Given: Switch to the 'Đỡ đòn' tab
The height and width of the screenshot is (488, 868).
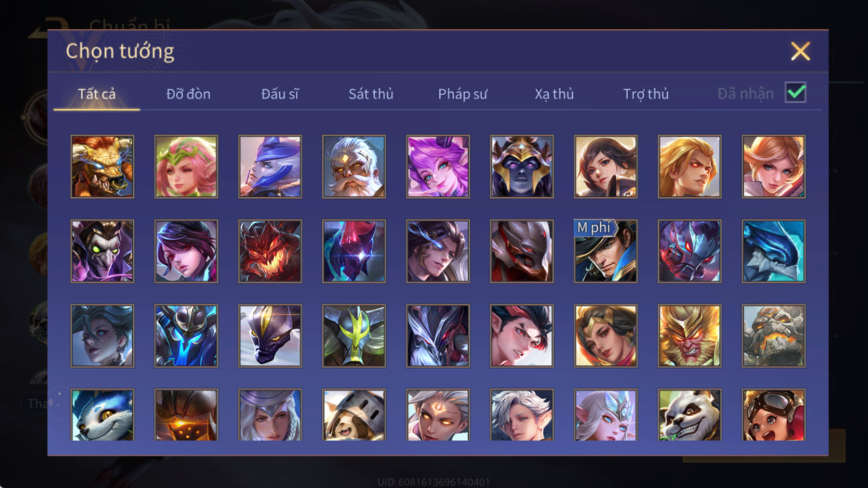Looking at the screenshot, I should tap(188, 94).
